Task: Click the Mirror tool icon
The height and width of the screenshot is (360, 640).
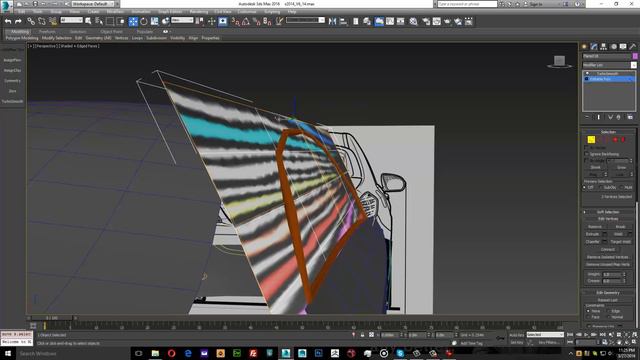Action: click(x=332, y=21)
